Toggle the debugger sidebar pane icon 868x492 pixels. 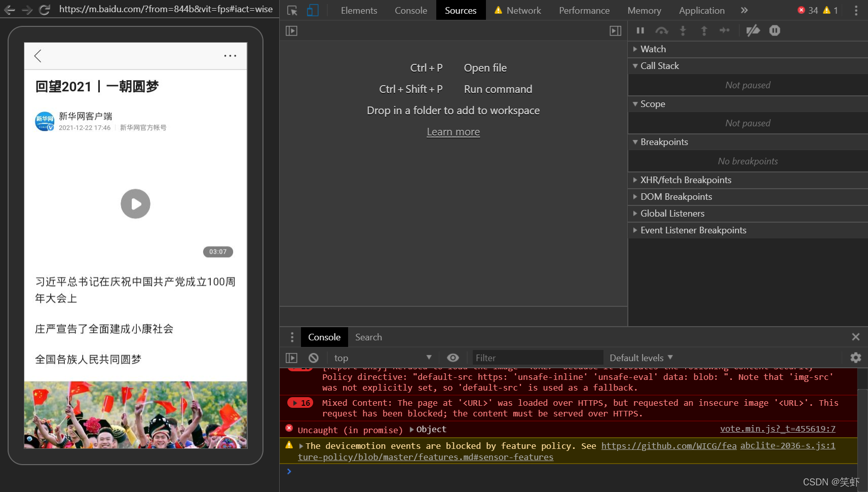pyautogui.click(x=615, y=31)
